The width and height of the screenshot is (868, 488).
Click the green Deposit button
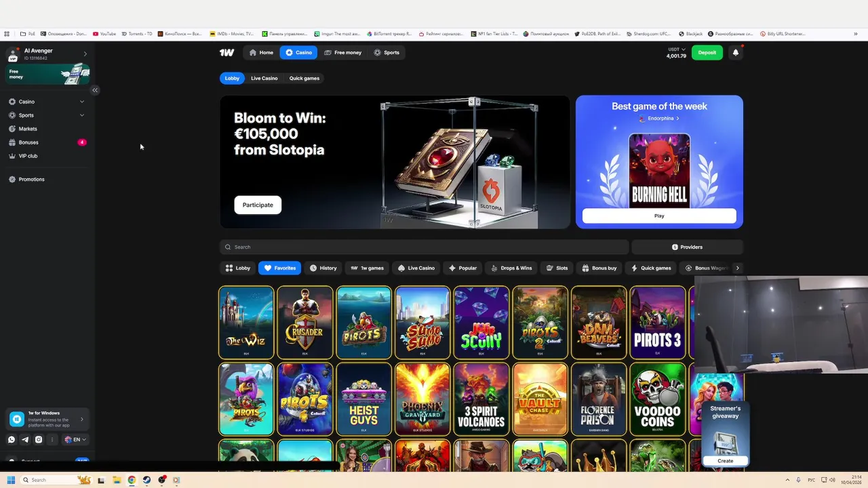click(x=707, y=52)
